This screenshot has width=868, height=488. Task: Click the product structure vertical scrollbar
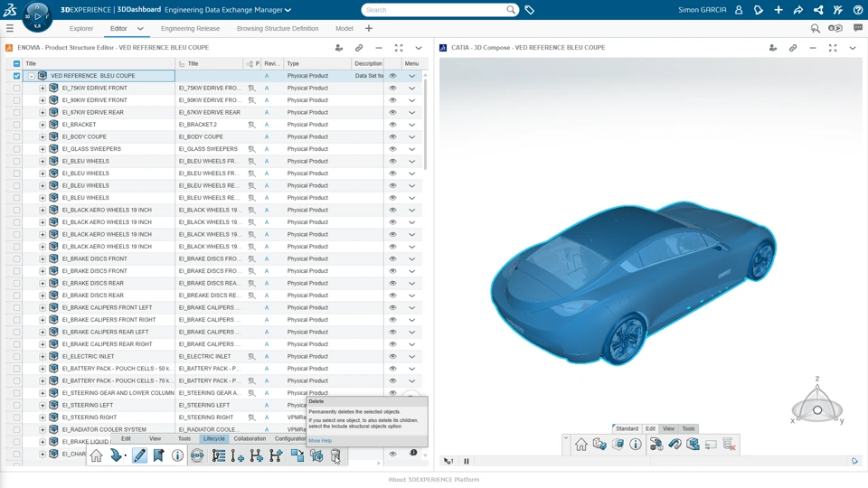coord(425,124)
